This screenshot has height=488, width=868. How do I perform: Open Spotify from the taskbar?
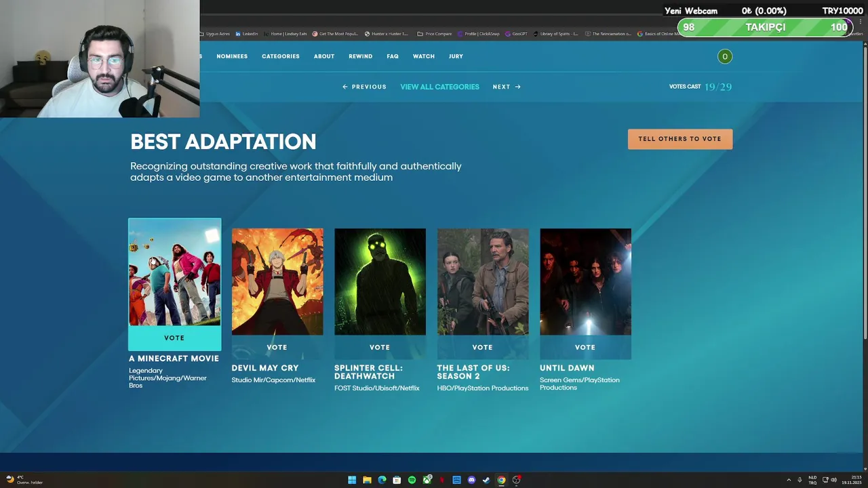[x=412, y=480]
